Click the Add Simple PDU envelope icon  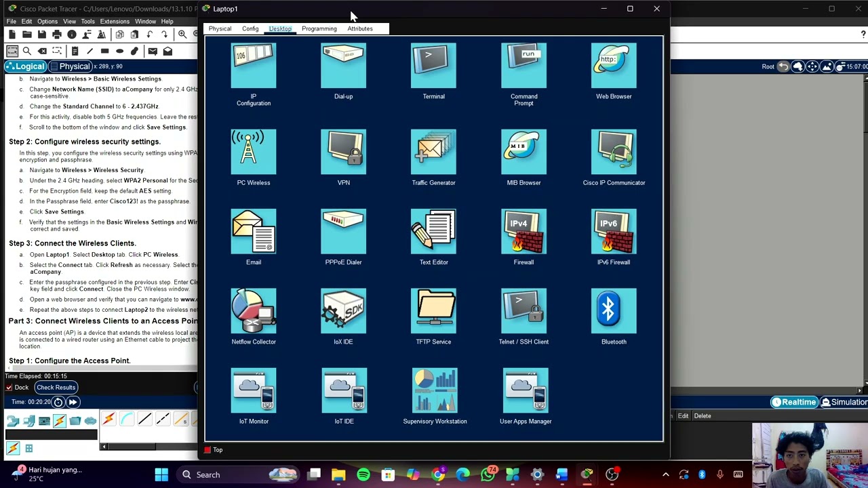[153, 51]
